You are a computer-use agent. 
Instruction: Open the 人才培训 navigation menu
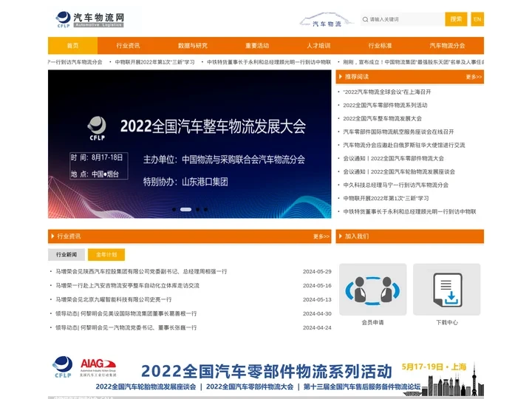[x=318, y=46]
